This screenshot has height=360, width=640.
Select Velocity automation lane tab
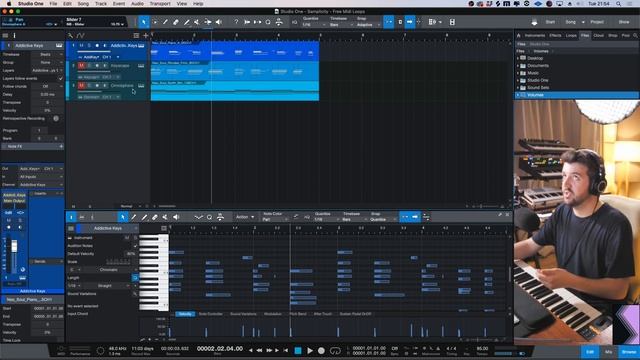185,314
